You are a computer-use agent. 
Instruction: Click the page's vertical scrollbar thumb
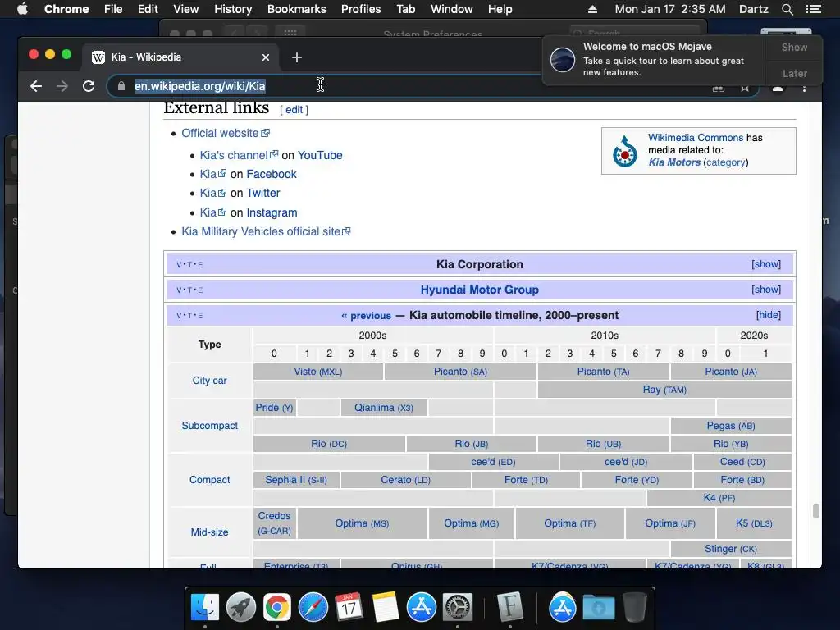pos(816,510)
